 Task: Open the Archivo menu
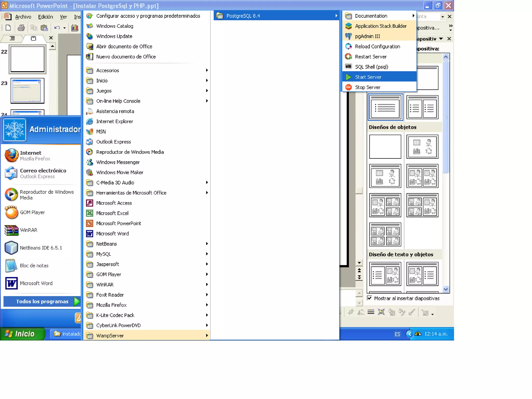[23, 17]
